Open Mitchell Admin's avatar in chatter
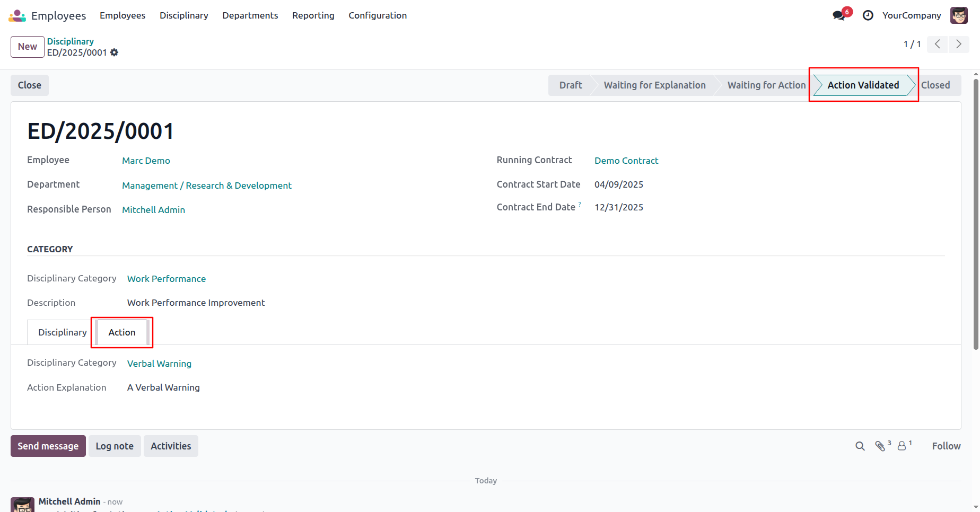The height and width of the screenshot is (512, 980). point(23,505)
